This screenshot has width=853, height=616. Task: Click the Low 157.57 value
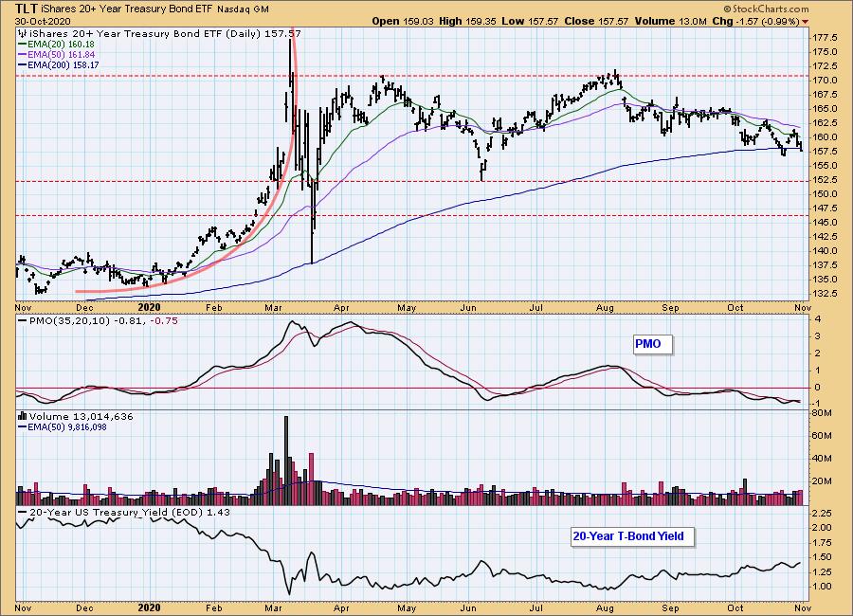pos(530,21)
